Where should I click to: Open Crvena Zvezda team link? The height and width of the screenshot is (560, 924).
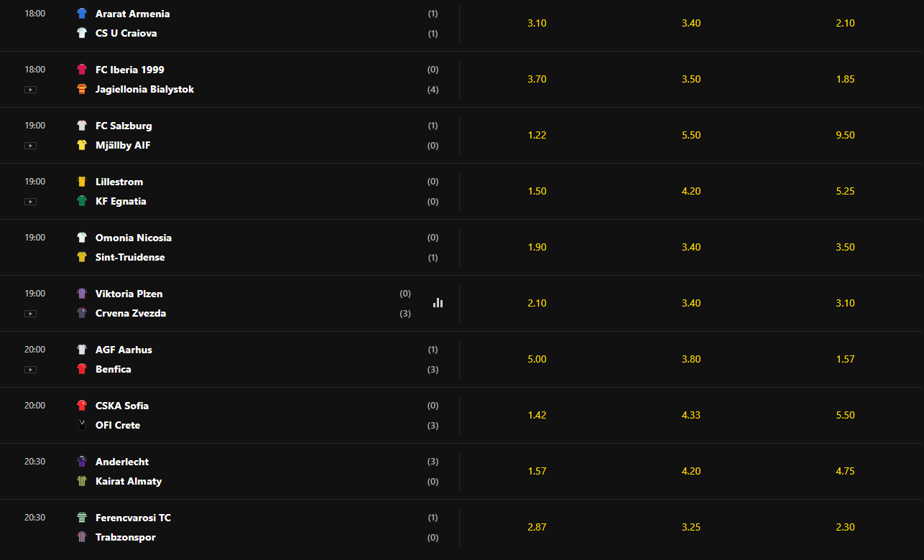(131, 314)
